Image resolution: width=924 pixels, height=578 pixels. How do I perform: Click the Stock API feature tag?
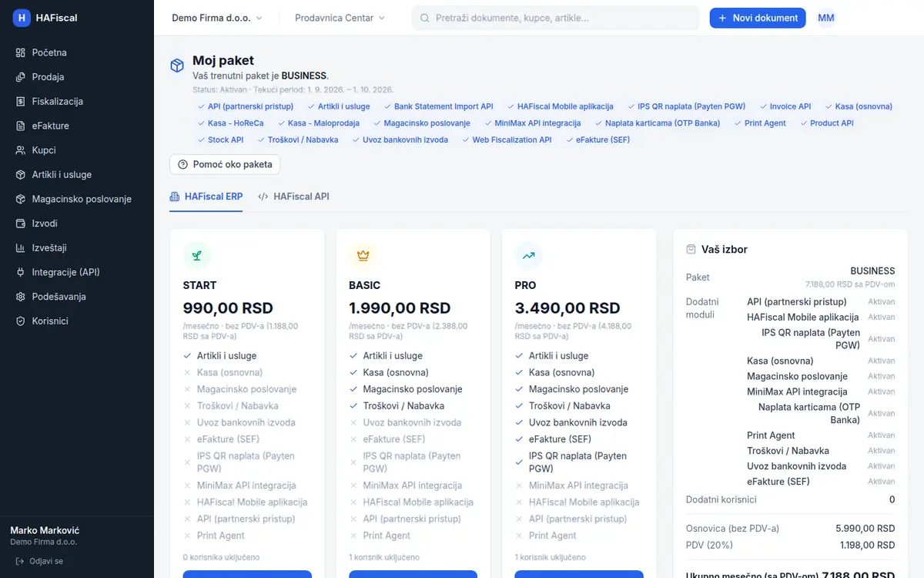pos(220,140)
